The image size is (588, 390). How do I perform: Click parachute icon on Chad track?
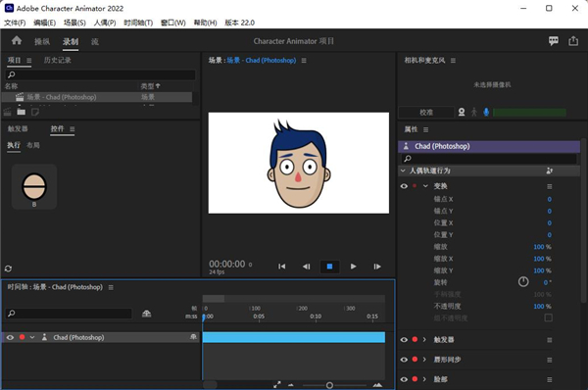pos(193,337)
